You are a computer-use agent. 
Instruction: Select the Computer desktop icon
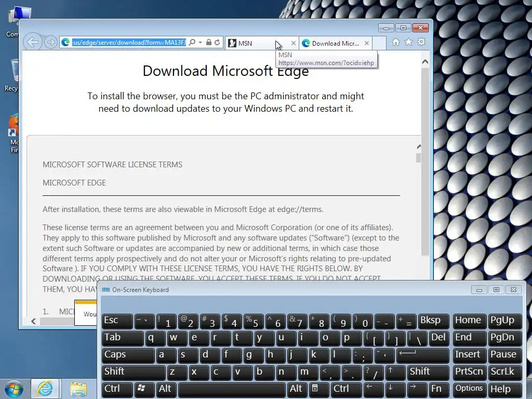14,22
